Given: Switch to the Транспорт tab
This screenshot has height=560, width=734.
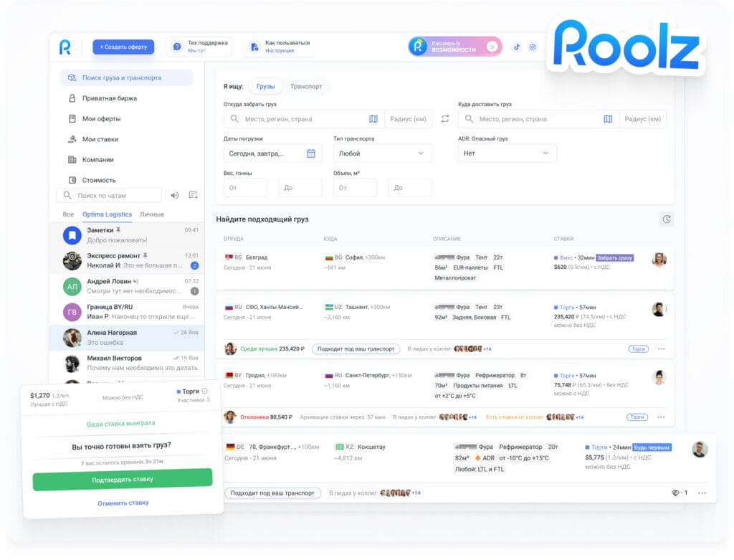Looking at the screenshot, I should pyautogui.click(x=308, y=86).
